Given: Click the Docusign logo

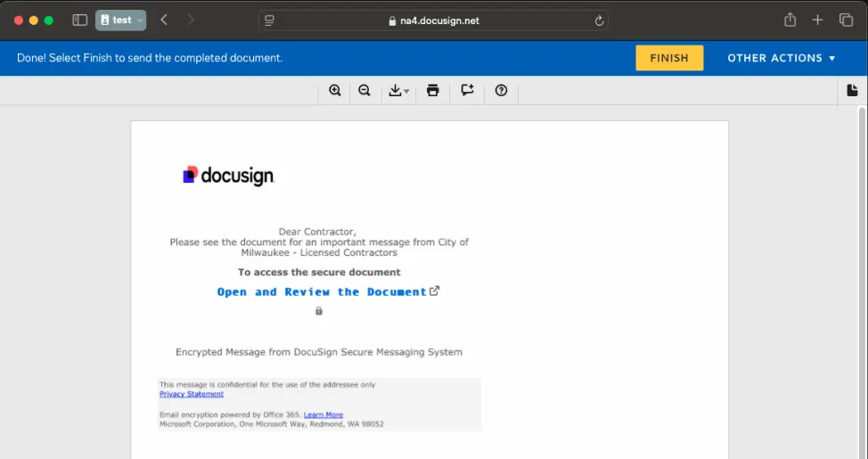Looking at the screenshot, I should coord(229,175).
